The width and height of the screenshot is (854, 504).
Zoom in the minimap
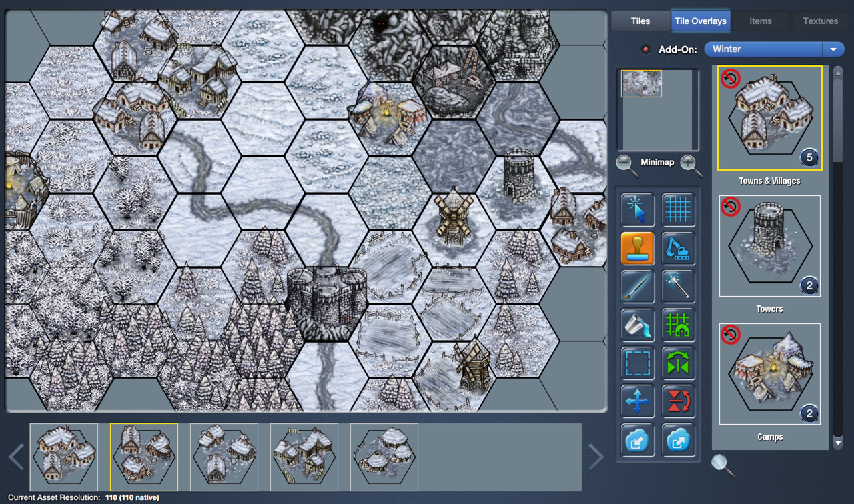pyautogui.click(x=691, y=164)
